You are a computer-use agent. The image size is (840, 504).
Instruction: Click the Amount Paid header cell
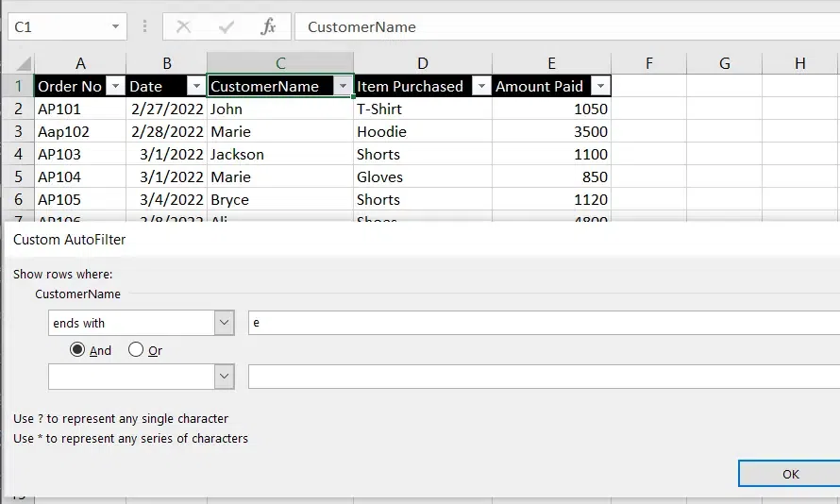551,86
